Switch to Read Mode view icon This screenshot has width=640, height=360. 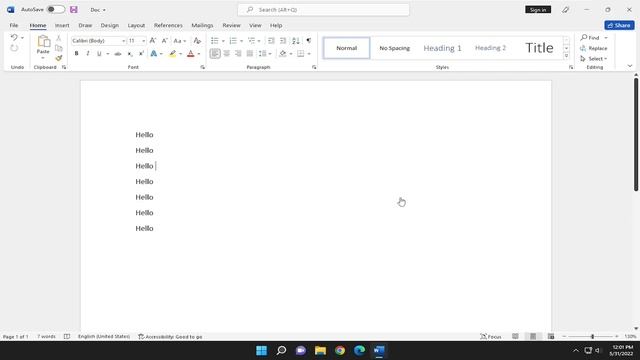[x=516, y=336]
